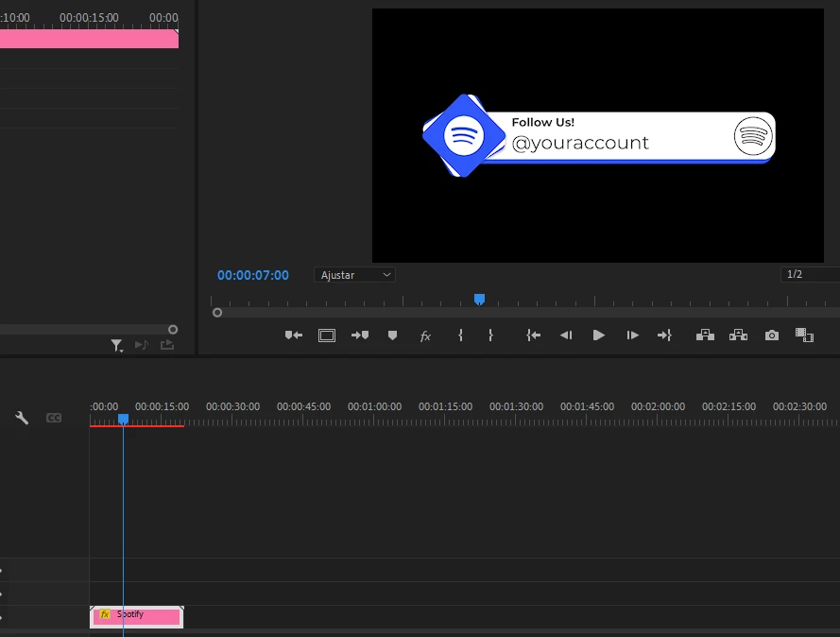Export frame with the camera icon
Screen dimensions: 840x637
(x=771, y=336)
